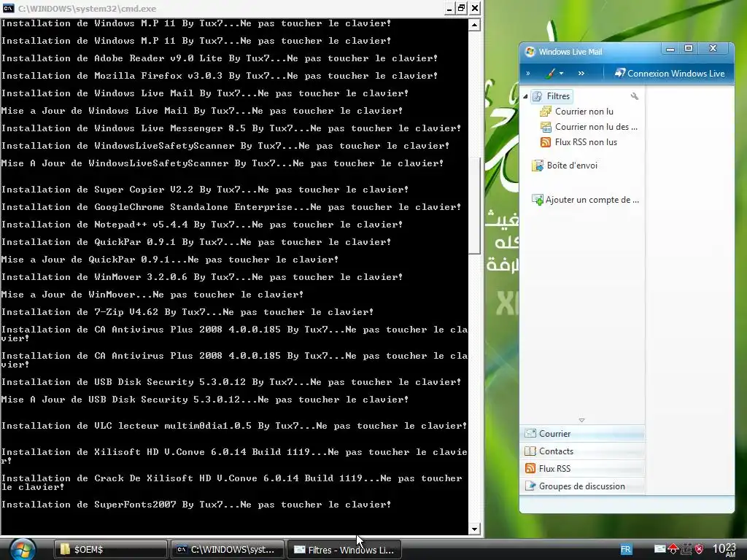The height and width of the screenshot is (560, 747).
Task: Switch to $OEM$ folder taskbar button
Action: [110, 550]
